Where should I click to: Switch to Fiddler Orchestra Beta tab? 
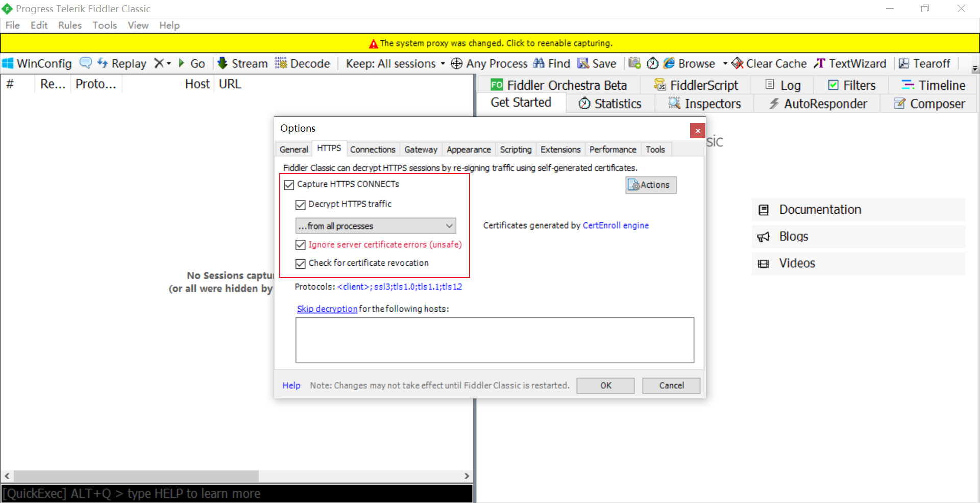[x=558, y=85]
